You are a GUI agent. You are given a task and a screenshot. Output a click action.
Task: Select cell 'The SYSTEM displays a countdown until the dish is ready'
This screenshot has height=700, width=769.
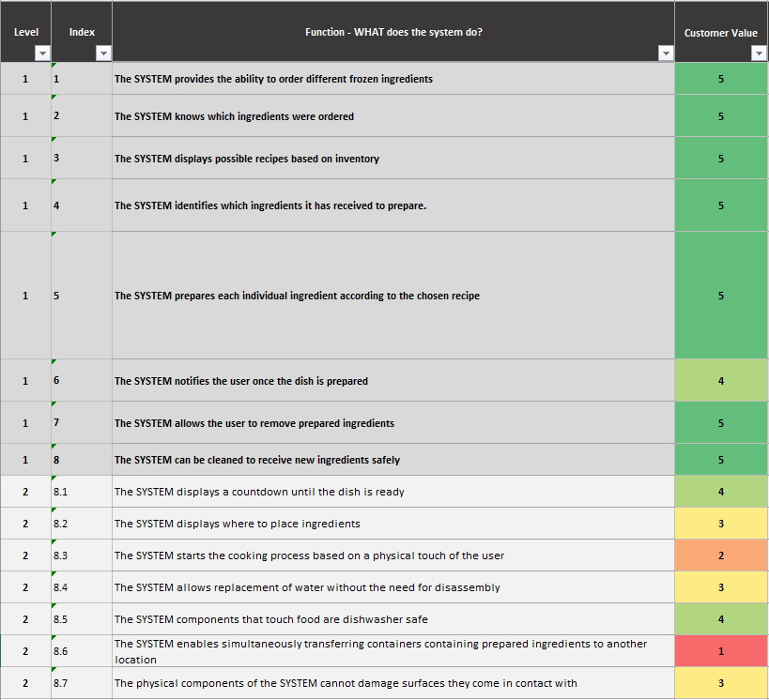(x=393, y=491)
